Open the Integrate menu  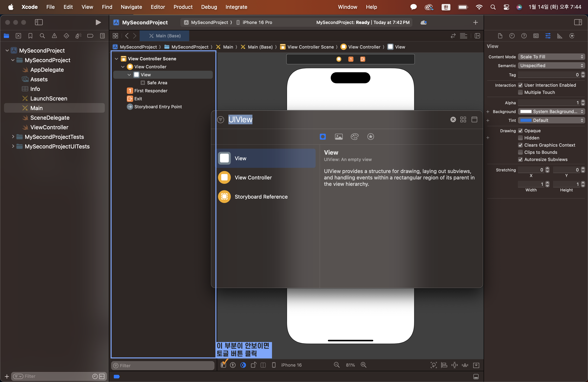pyautogui.click(x=236, y=7)
